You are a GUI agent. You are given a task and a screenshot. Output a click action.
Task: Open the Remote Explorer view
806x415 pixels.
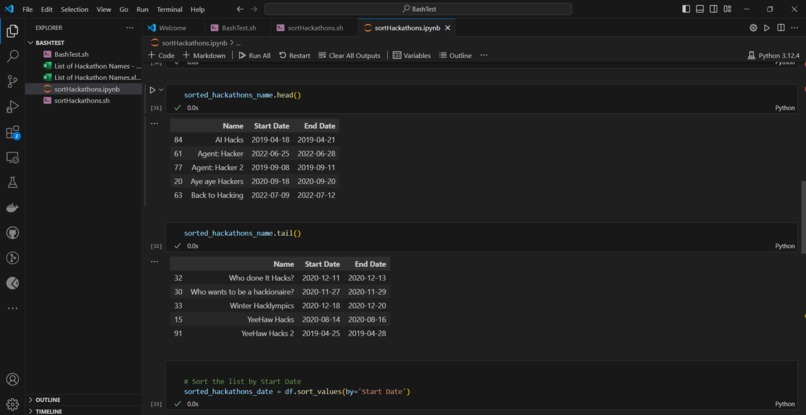click(x=12, y=157)
